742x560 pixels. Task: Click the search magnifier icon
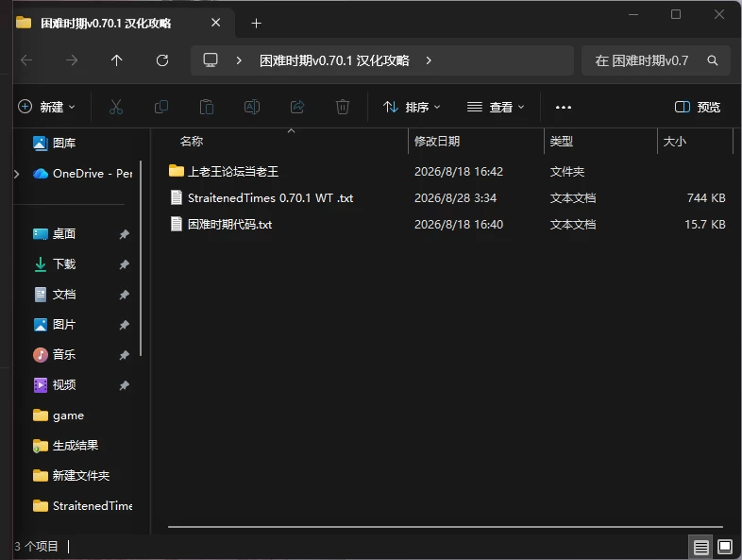click(712, 60)
